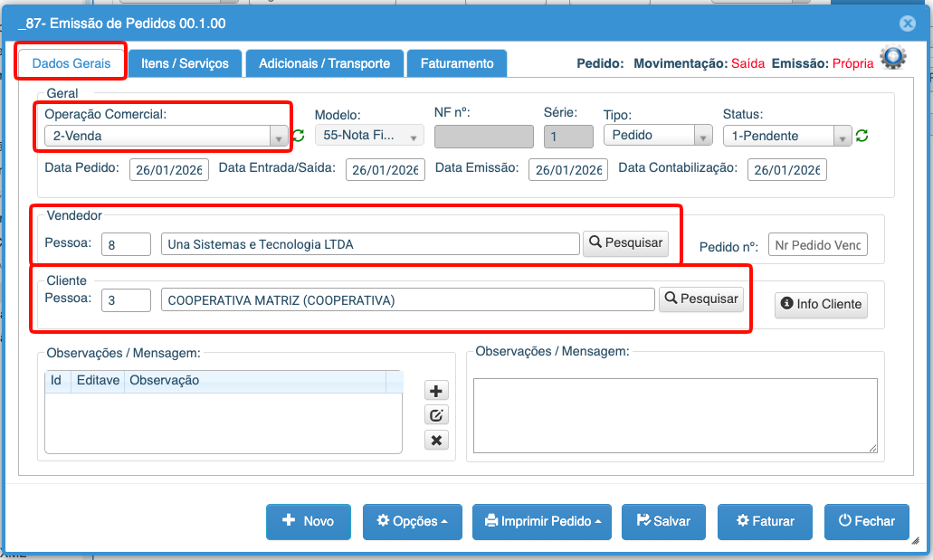Open the Status dropdown
Image resolution: width=933 pixels, height=560 pixels.
coord(843,137)
